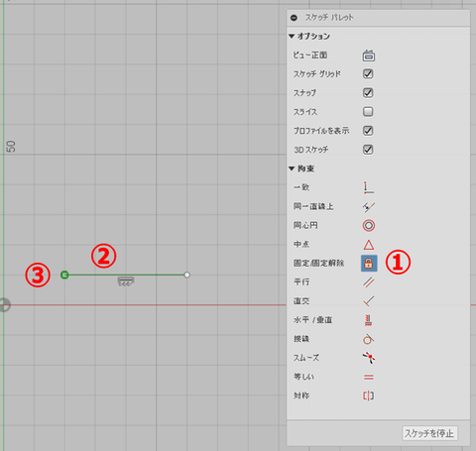Screen dimensions: 476x451
Task: Click the 接線 label
Action: click(x=301, y=339)
